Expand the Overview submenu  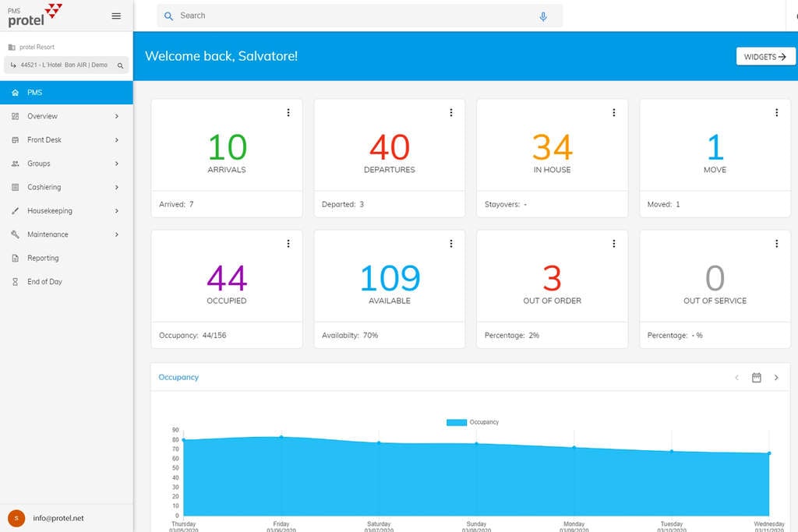coord(117,116)
